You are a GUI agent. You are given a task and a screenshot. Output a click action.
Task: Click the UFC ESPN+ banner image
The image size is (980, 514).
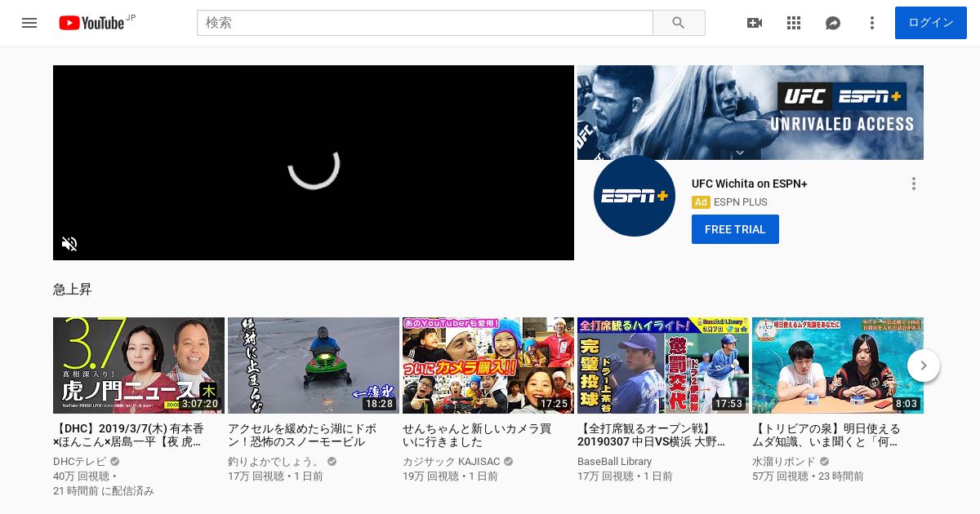click(x=751, y=113)
